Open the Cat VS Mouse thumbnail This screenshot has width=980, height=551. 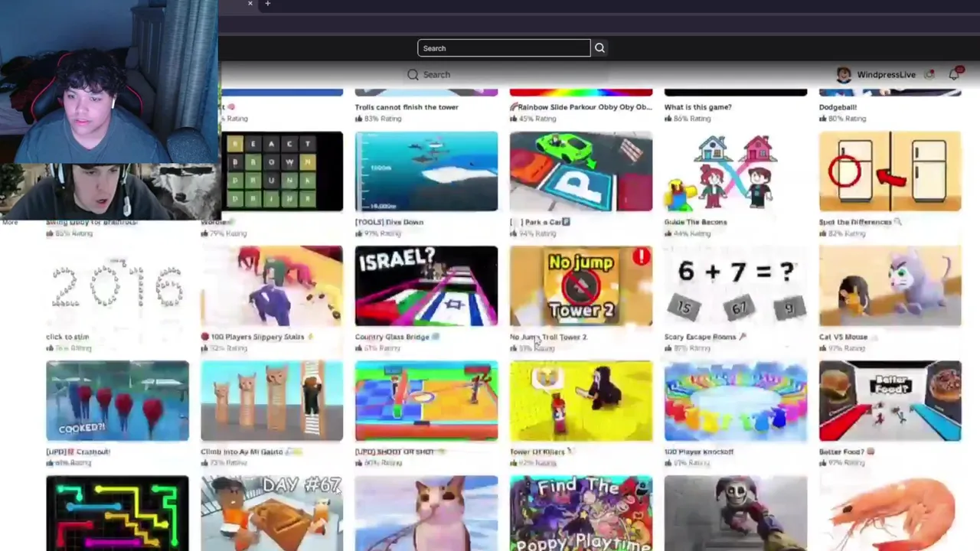[890, 286]
